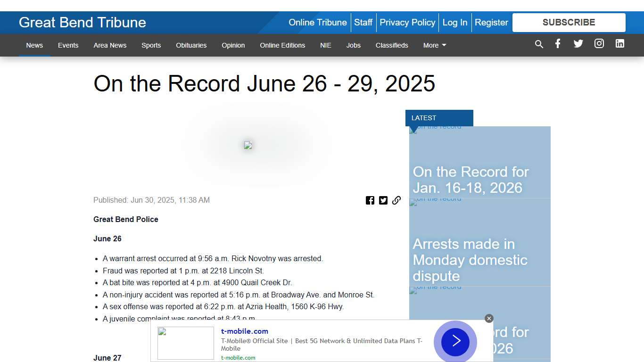Click the t-mobile.com link in the ad

pos(245,331)
